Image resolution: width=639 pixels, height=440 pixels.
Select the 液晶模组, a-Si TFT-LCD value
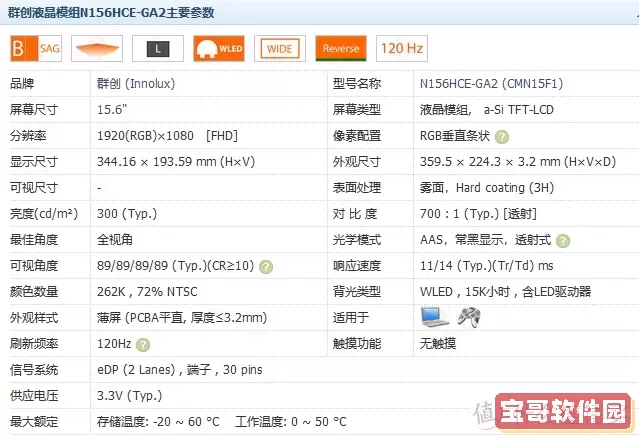(487, 110)
